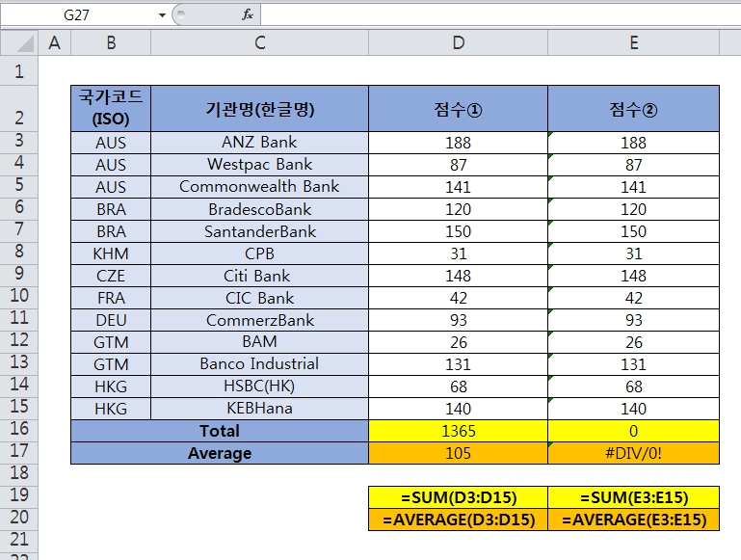Click the Insert Function fx icon

[247, 15]
